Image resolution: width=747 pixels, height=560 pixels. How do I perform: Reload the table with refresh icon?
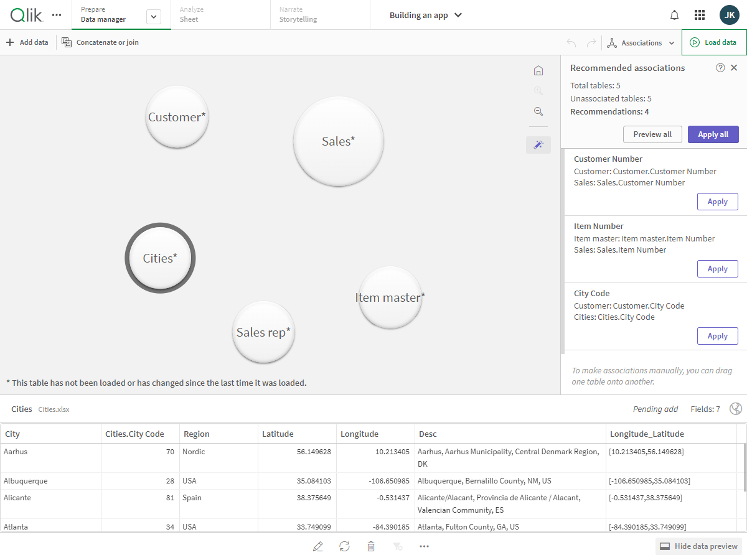point(344,546)
